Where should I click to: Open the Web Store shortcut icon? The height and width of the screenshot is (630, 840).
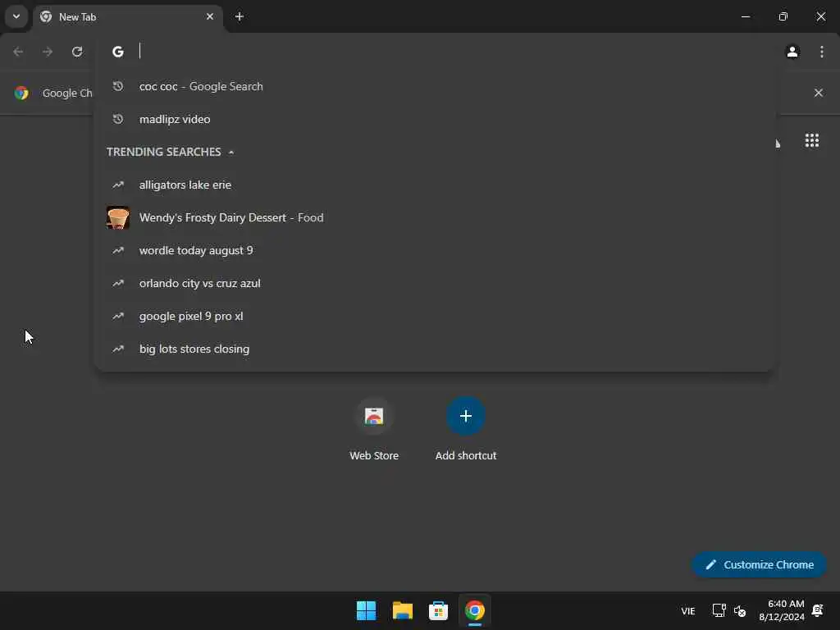[374, 416]
